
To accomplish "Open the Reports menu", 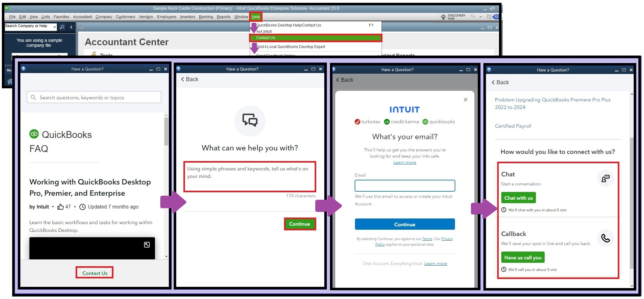I will [223, 17].
